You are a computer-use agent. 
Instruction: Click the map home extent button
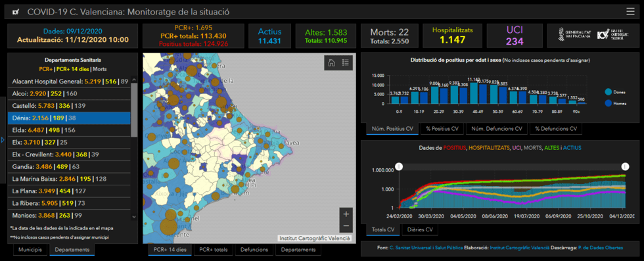click(x=331, y=62)
